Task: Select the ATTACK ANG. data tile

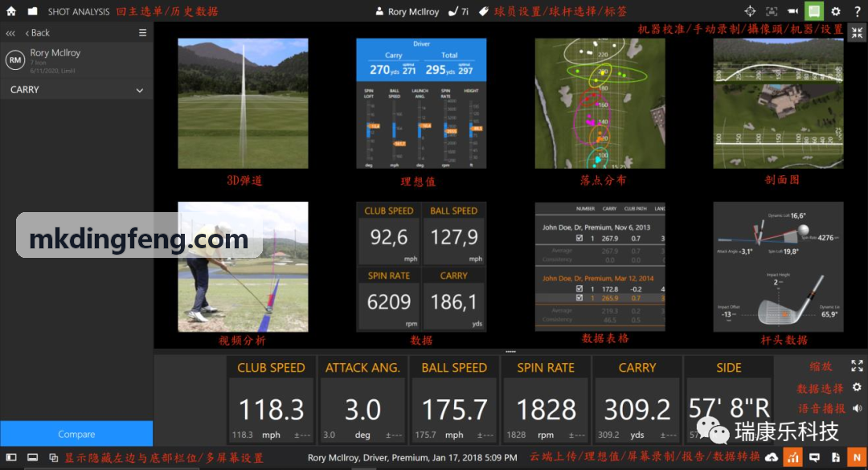Action: 362,400
